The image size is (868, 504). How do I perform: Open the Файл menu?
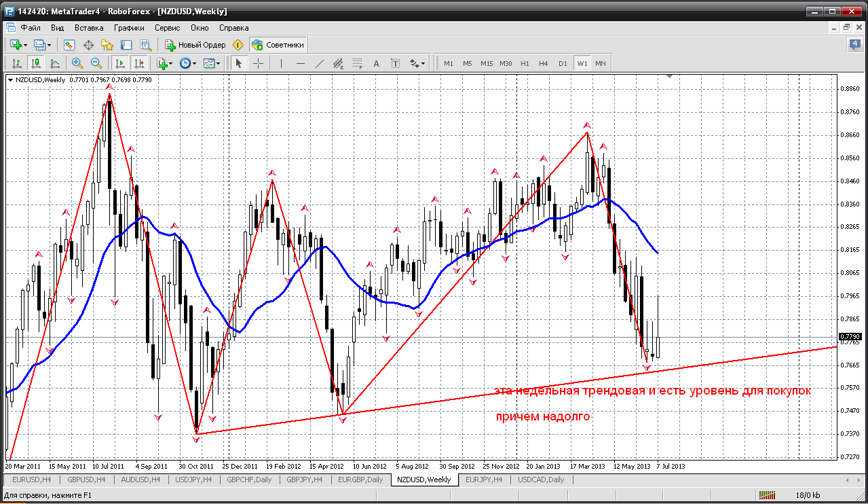(31, 28)
